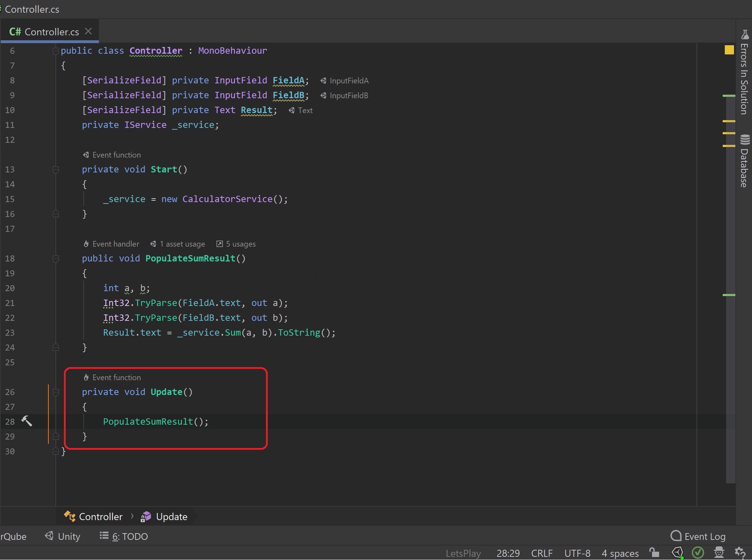This screenshot has width=752, height=560.
Task: Click the Unity icon beside Text hint
Action: pyautogui.click(x=291, y=110)
